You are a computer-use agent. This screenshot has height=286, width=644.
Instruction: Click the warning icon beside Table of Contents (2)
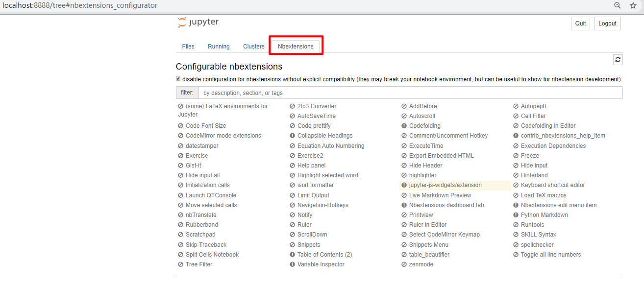[x=293, y=255]
